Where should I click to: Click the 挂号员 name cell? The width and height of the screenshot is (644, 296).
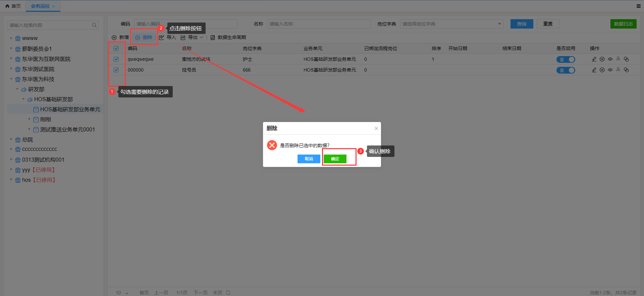189,70
